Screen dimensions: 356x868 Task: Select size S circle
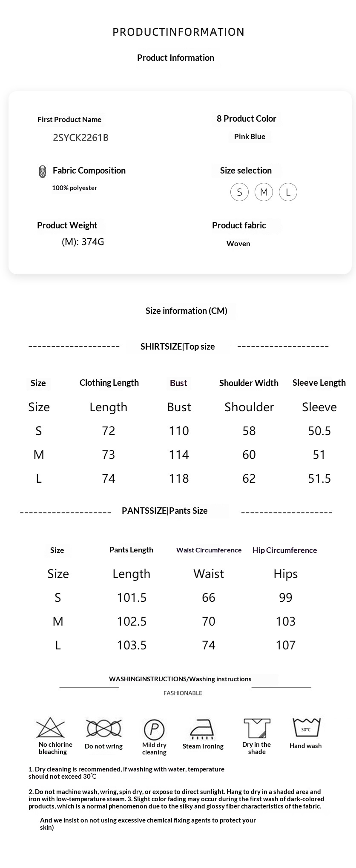pos(239,192)
